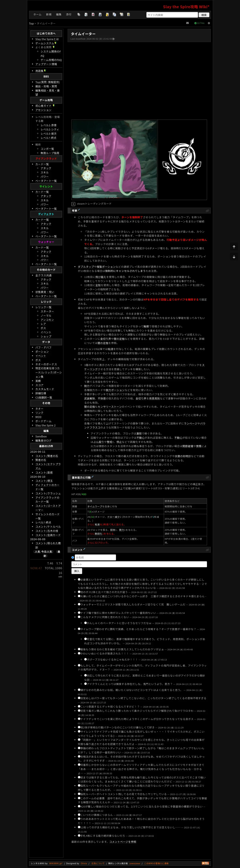Open the ホーム menu item
Viewport: 240px width, 868px height.
37,14
